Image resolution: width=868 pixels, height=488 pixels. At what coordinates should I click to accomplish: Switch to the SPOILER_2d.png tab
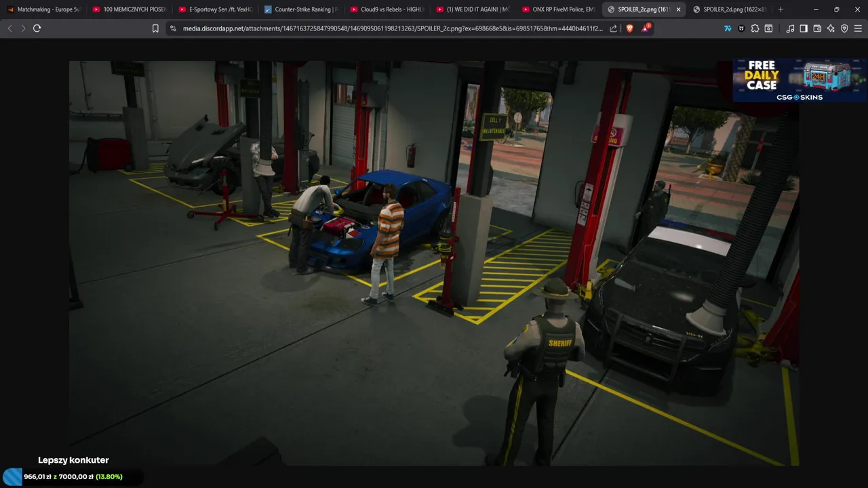[x=730, y=9]
